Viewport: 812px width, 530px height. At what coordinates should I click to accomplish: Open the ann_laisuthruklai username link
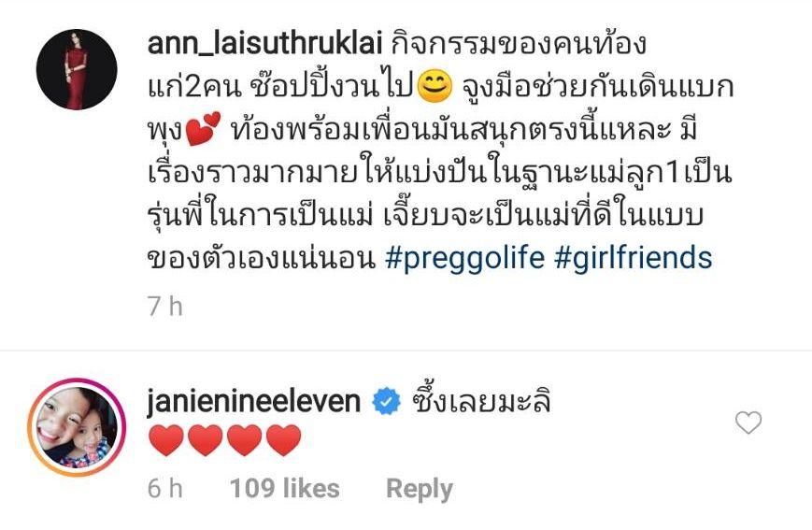click(264, 43)
